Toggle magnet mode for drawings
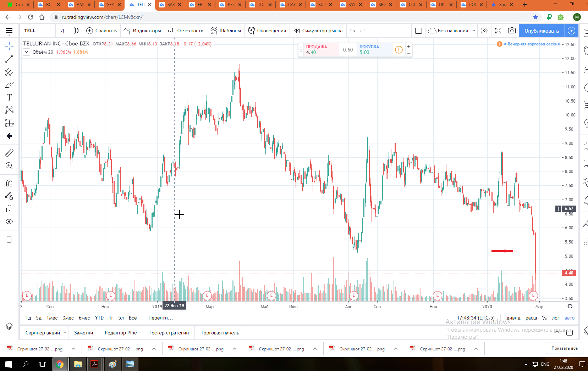The height and width of the screenshot is (371, 588). tap(9, 183)
